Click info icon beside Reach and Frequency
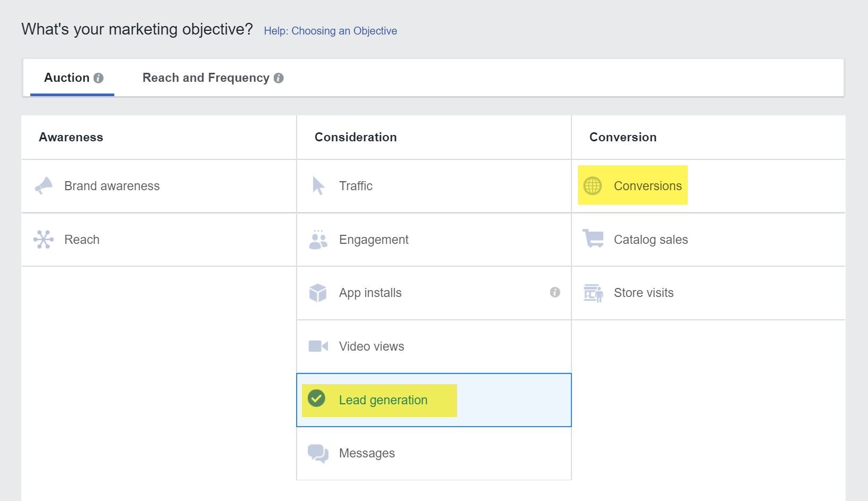868x501 pixels. click(x=279, y=78)
